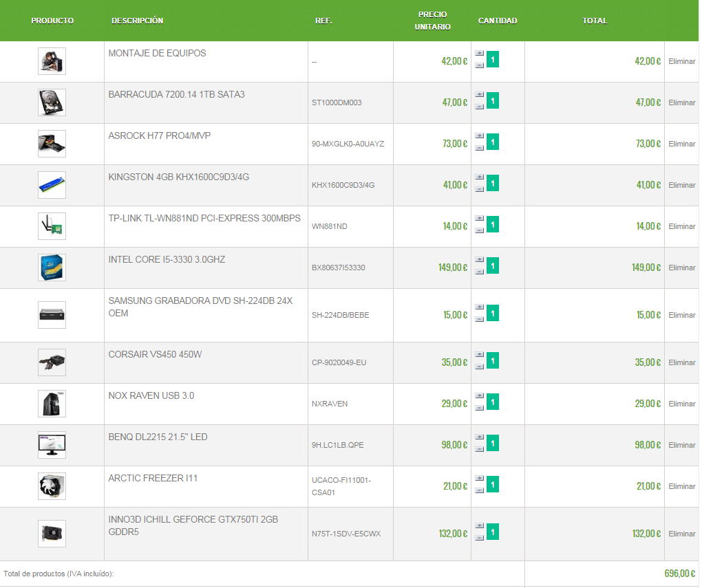Click the PRECIO UNITARIO column header
The width and height of the screenshot is (702, 588).
(x=432, y=21)
